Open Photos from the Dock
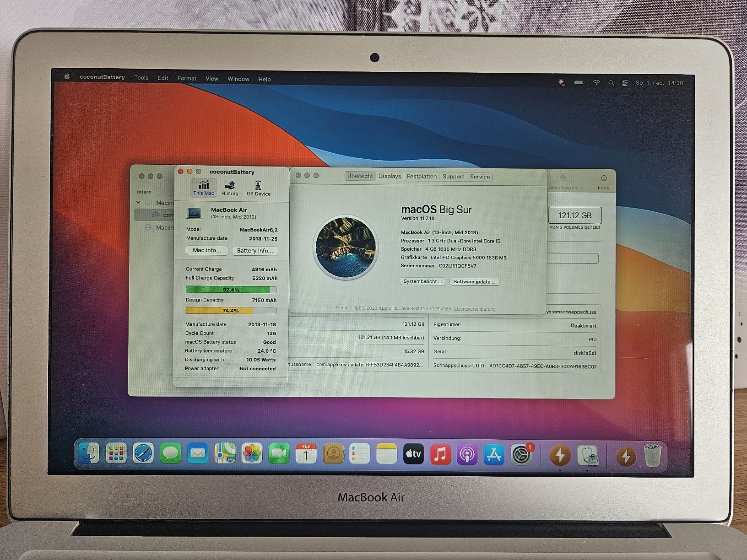Screen dimensions: 747x560 click(252, 454)
